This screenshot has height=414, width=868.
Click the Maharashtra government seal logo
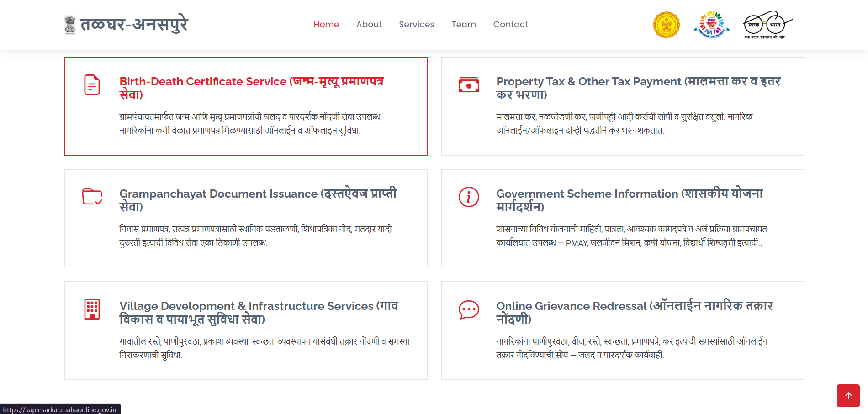tap(666, 25)
